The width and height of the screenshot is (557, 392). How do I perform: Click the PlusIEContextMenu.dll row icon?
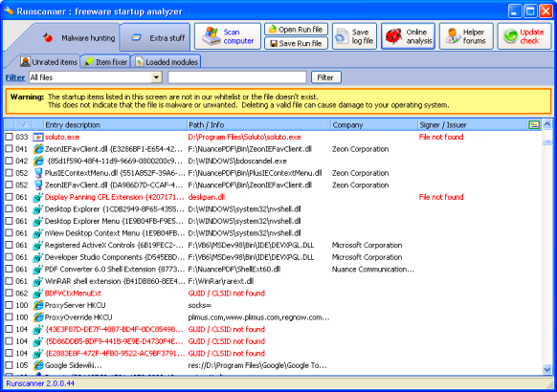coord(38,173)
